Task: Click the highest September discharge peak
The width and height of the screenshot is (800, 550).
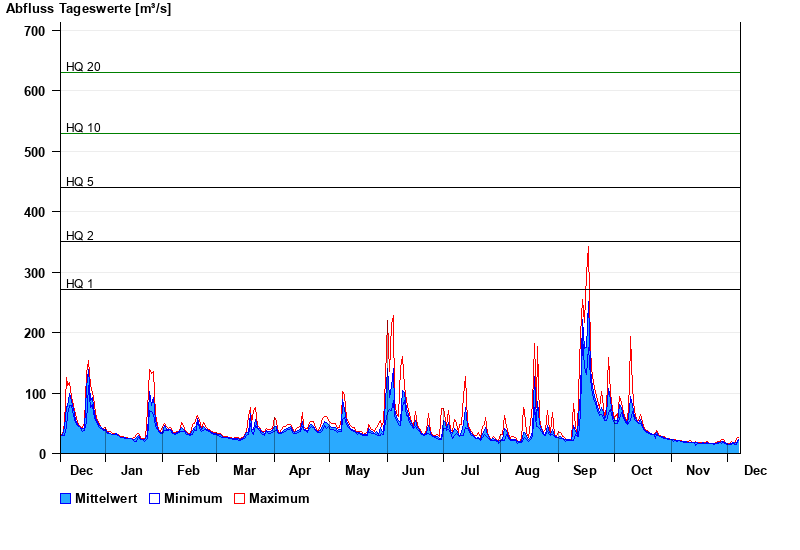Action: tap(588, 247)
